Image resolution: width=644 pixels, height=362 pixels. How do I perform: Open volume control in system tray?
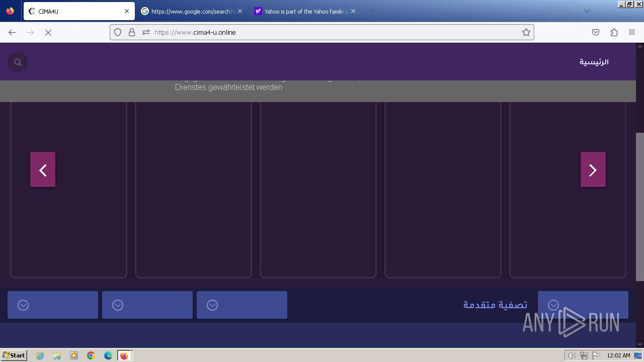[572, 355]
